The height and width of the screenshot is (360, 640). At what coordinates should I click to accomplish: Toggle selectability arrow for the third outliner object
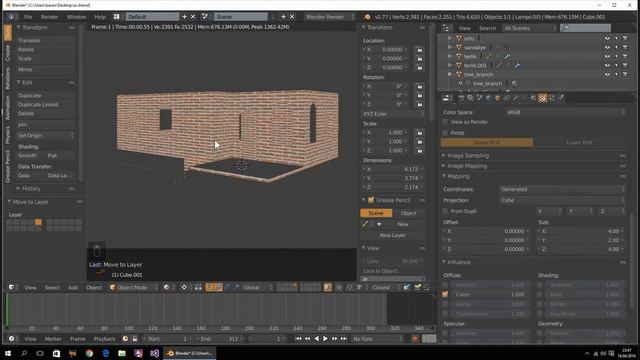tap(616, 56)
